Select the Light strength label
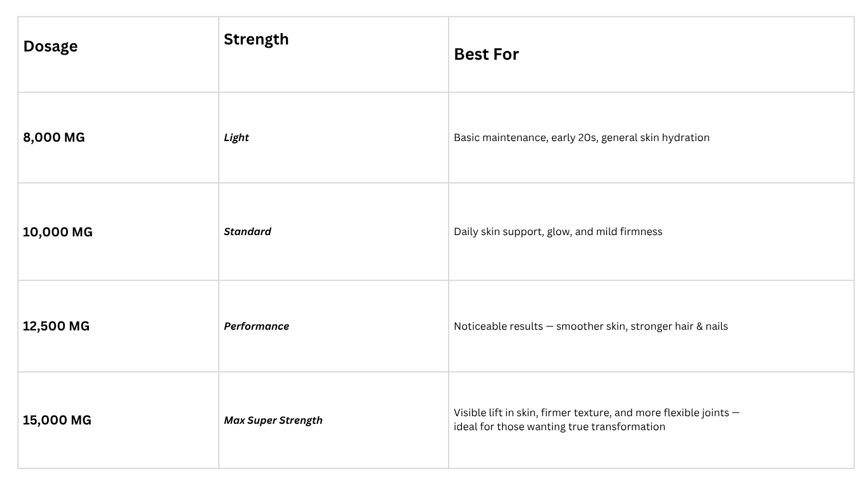The height and width of the screenshot is (488, 868). (x=236, y=138)
